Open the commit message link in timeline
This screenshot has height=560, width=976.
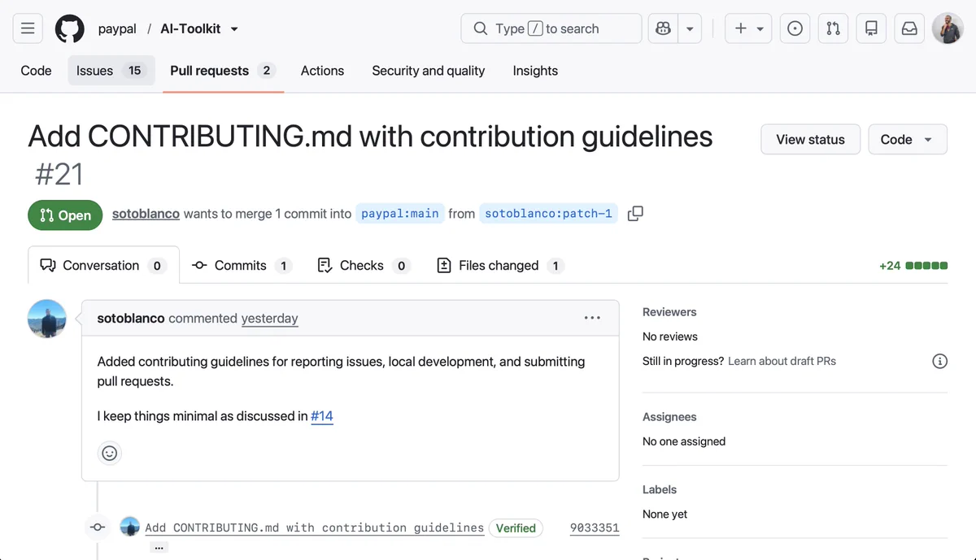point(314,527)
